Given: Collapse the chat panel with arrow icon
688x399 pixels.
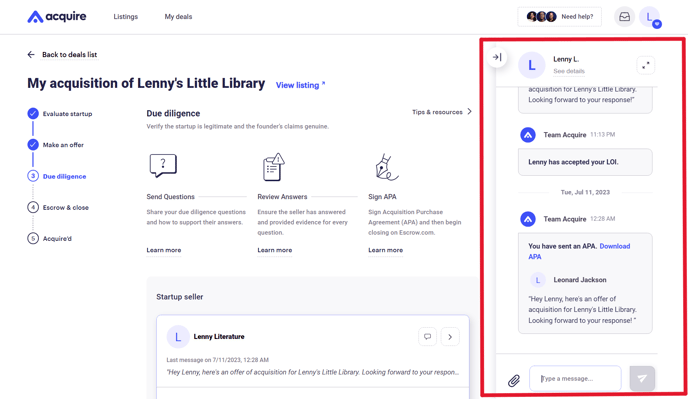Looking at the screenshot, I should tap(497, 57).
